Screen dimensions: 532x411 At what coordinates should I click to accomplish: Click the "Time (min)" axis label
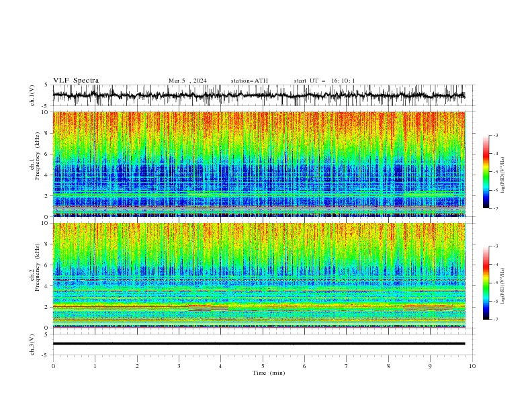(x=269, y=373)
